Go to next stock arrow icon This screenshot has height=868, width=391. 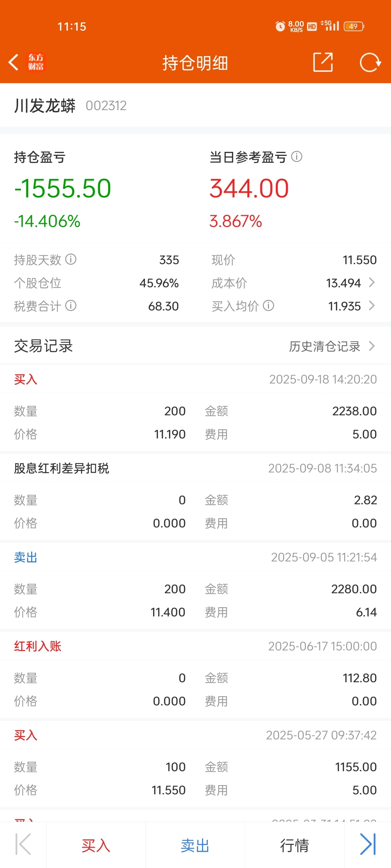368,844
